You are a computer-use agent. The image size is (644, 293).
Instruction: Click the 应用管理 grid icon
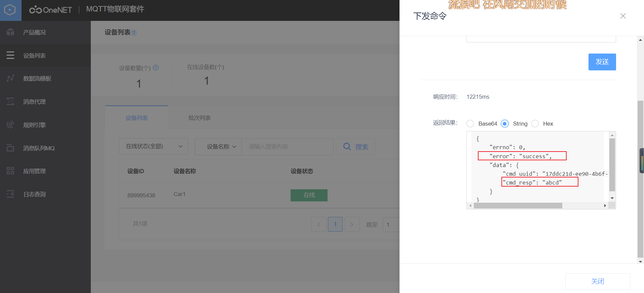10,171
